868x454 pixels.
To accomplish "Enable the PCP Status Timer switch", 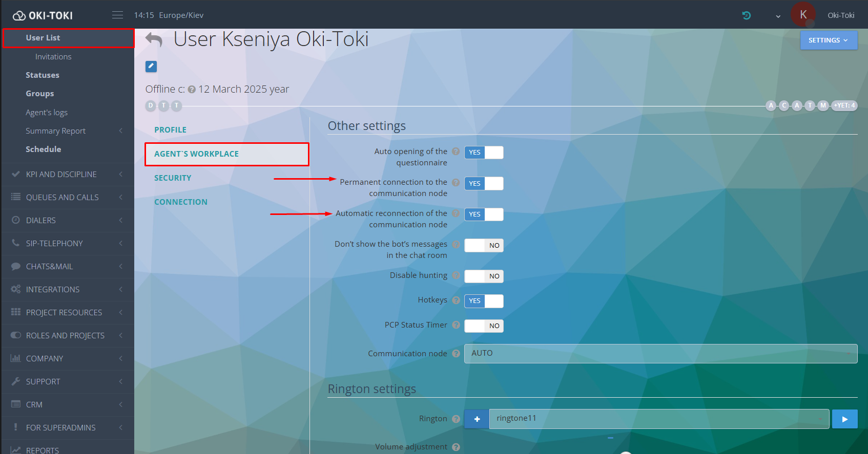I will (484, 326).
